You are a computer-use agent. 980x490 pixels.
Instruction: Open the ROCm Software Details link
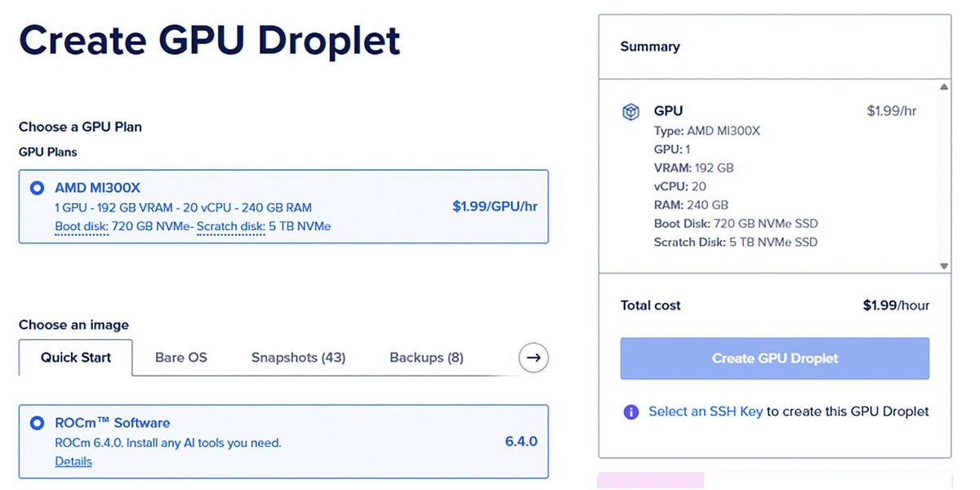(73, 461)
